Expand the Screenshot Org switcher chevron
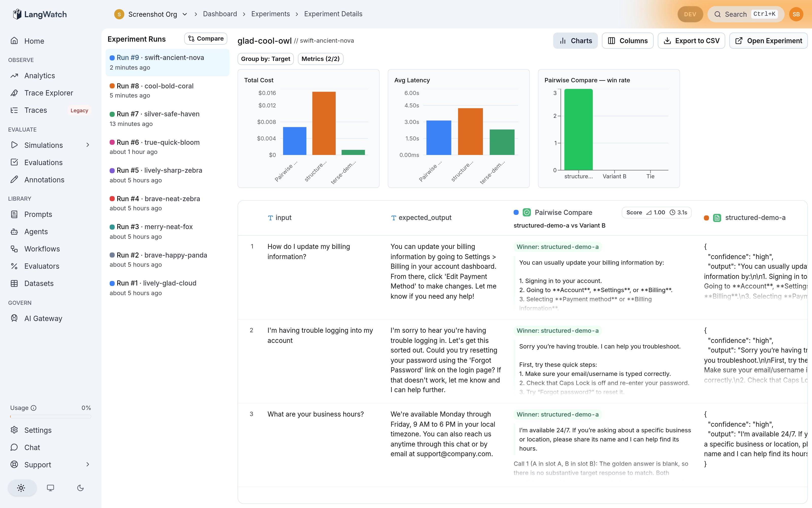The width and height of the screenshot is (812, 508). coord(184,14)
